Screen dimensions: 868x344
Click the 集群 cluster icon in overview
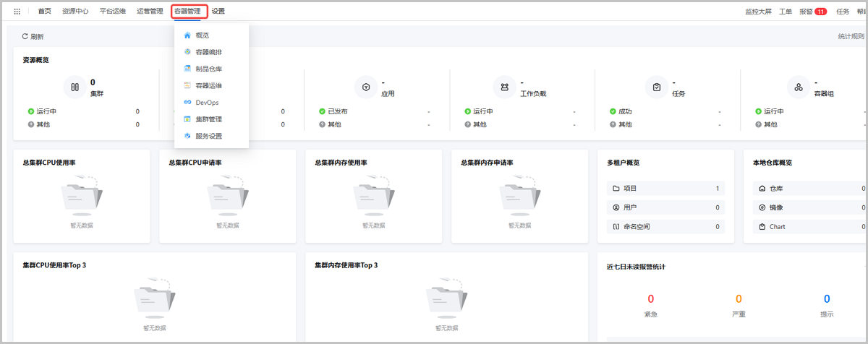click(x=75, y=87)
